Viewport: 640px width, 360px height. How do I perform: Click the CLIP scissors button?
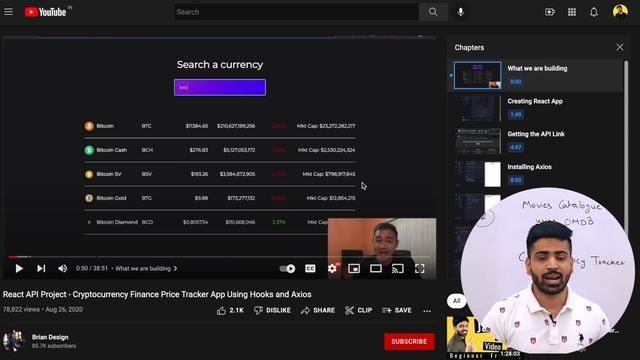pos(358,311)
